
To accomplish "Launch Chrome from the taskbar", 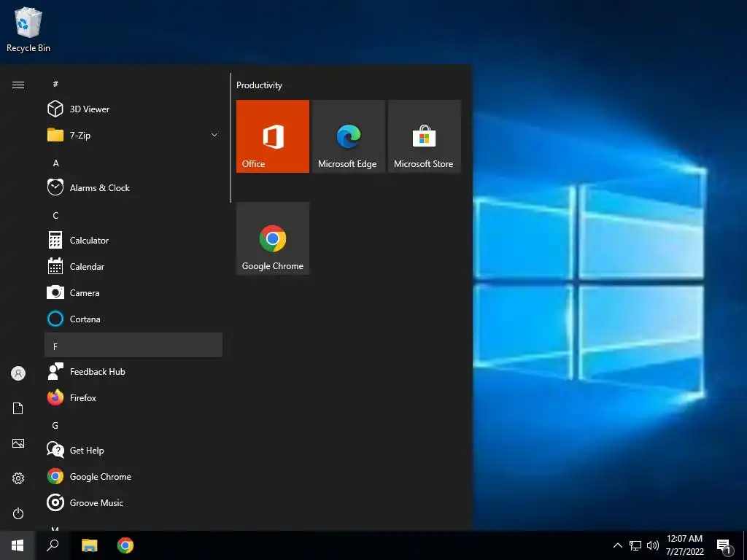I will [x=125, y=545].
